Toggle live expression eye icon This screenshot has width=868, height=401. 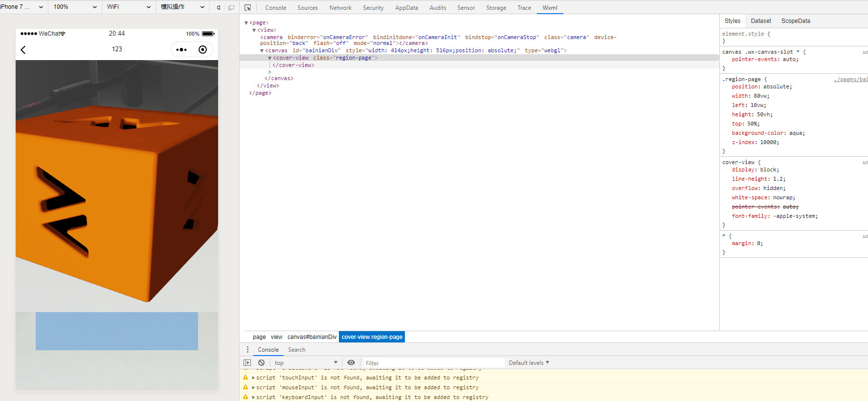[x=351, y=363]
